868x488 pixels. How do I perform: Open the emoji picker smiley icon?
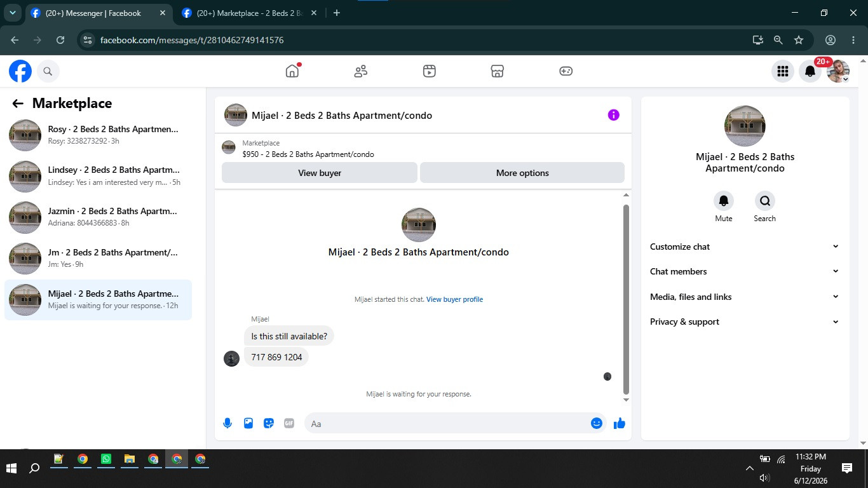(x=597, y=423)
